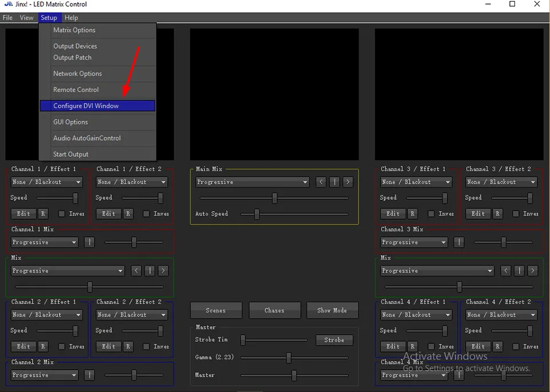Click the Strobe button
This screenshot has width=550, height=392.
[334, 340]
